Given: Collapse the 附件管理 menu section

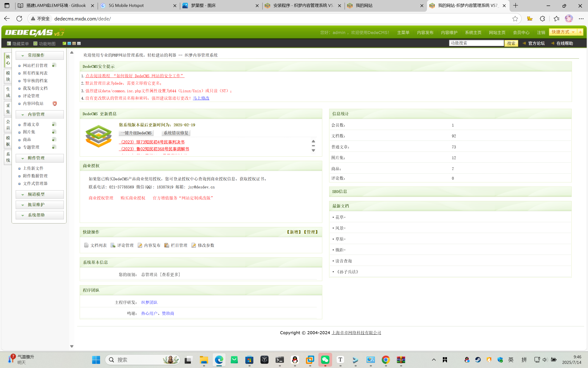Looking at the screenshot, I should coord(40,158).
